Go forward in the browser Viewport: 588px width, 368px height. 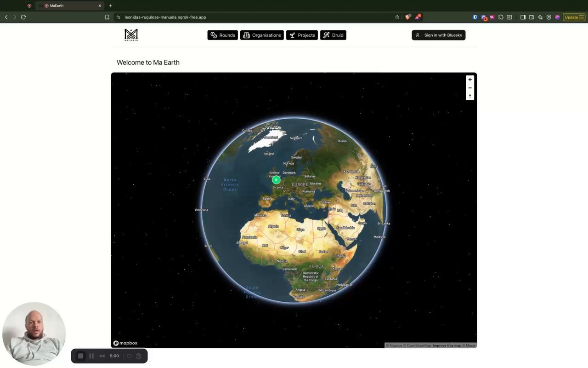coord(15,17)
